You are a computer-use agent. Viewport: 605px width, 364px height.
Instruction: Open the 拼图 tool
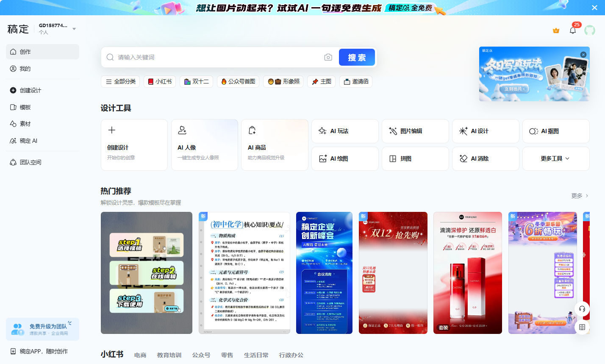[x=415, y=158]
